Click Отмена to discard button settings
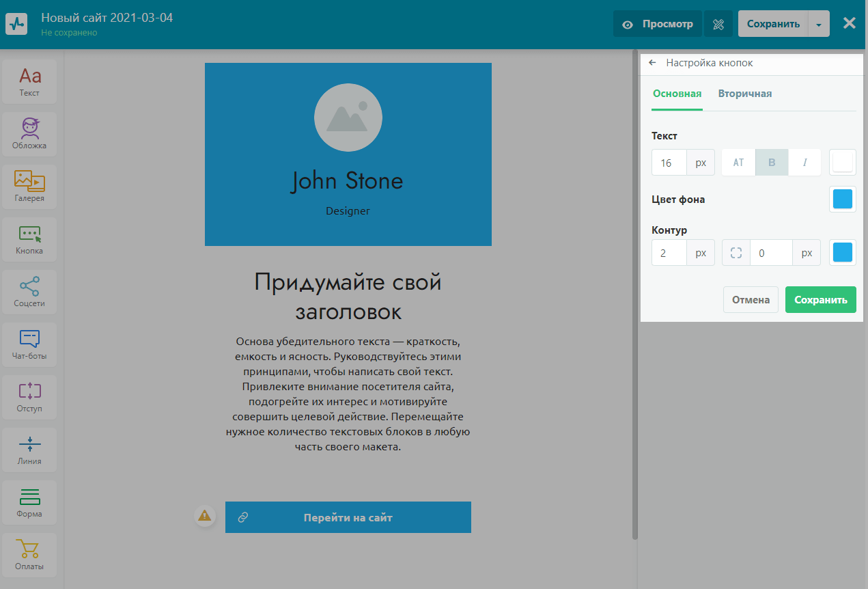The image size is (868, 589). tap(751, 299)
